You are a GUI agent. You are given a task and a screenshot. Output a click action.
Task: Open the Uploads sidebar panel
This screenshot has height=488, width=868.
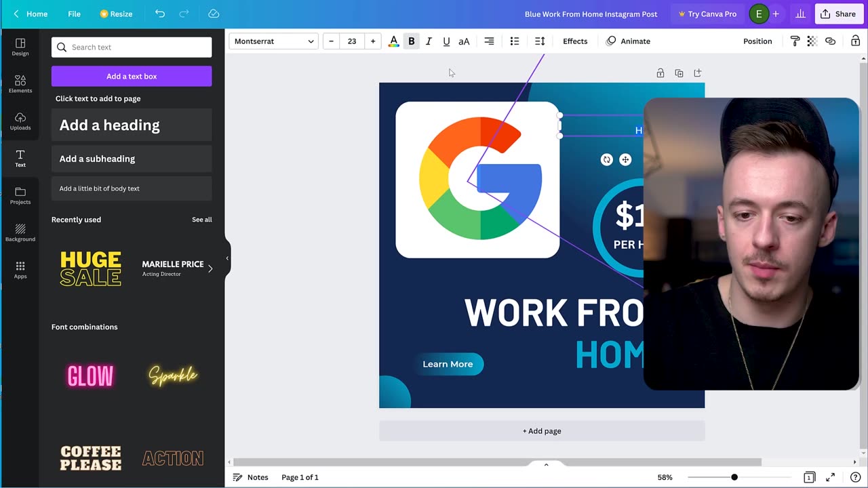tap(20, 121)
